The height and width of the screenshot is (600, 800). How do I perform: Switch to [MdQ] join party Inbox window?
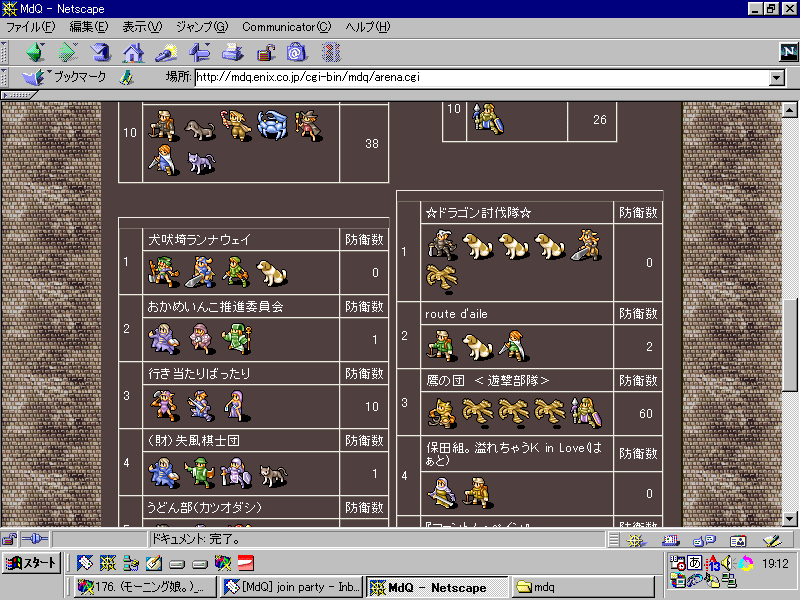[x=292, y=587]
